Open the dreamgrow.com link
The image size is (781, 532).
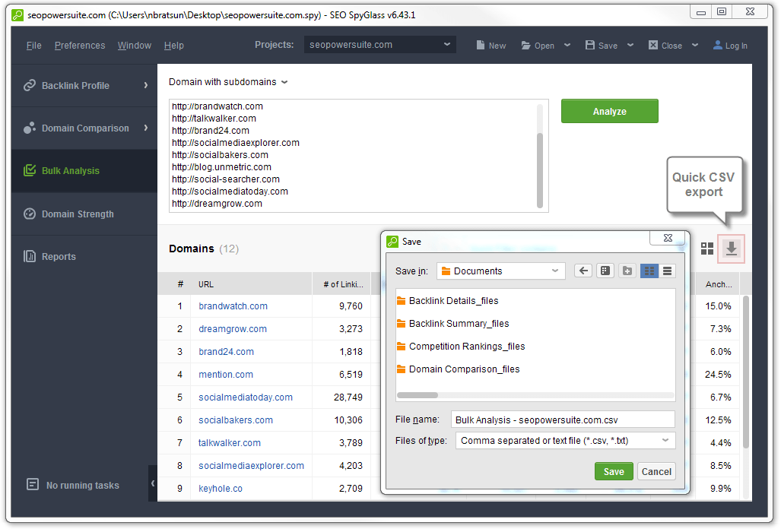coord(233,329)
